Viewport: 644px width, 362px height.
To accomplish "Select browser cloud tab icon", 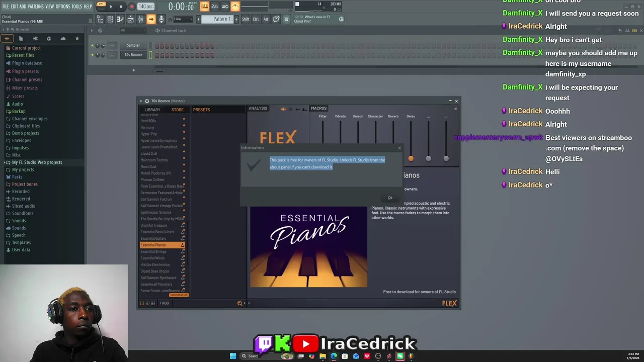I will pyautogui.click(x=63, y=39).
